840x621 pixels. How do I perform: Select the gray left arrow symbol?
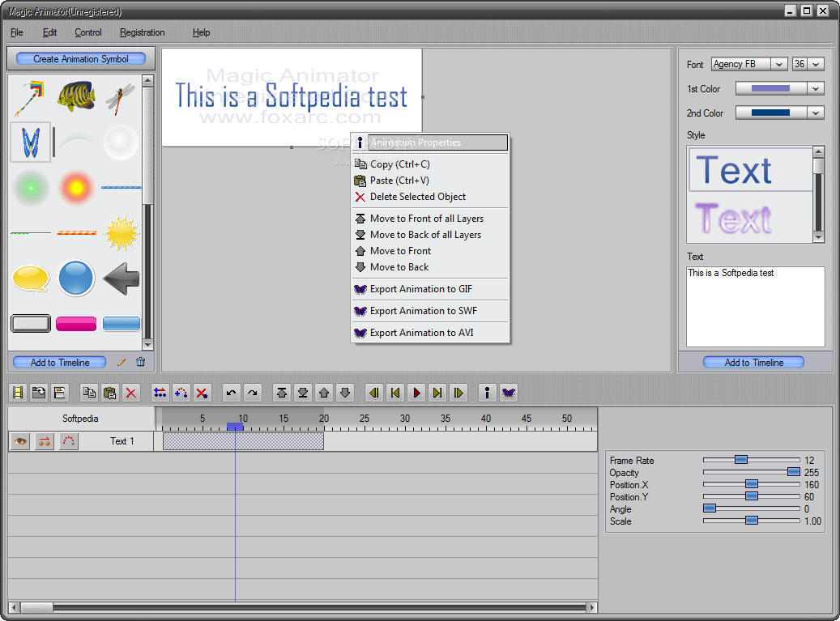click(121, 279)
